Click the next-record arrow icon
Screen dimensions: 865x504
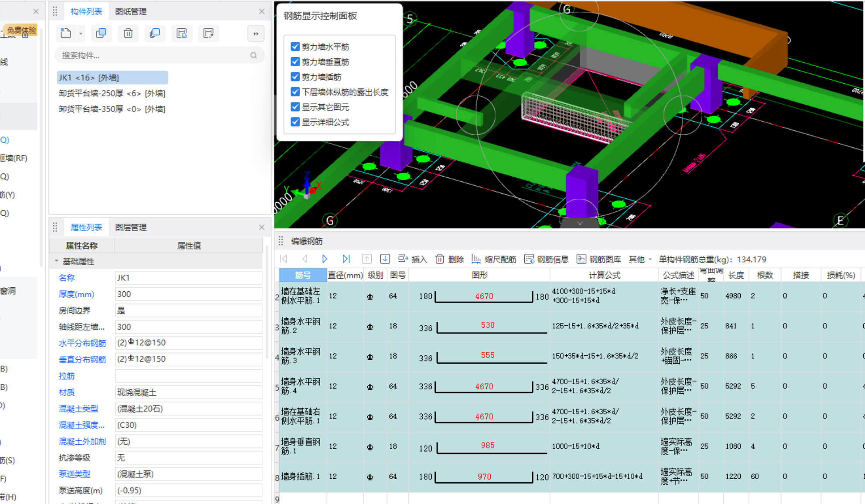[x=325, y=259]
